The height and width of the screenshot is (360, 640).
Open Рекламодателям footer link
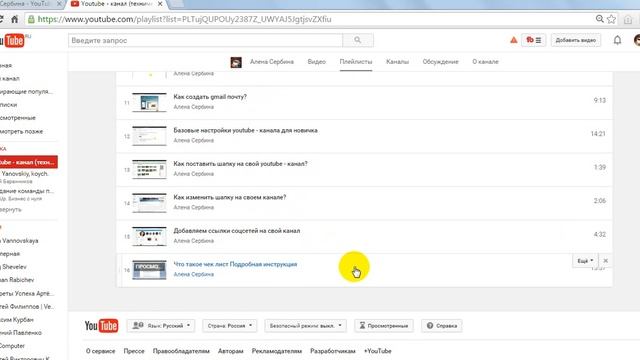point(277,351)
